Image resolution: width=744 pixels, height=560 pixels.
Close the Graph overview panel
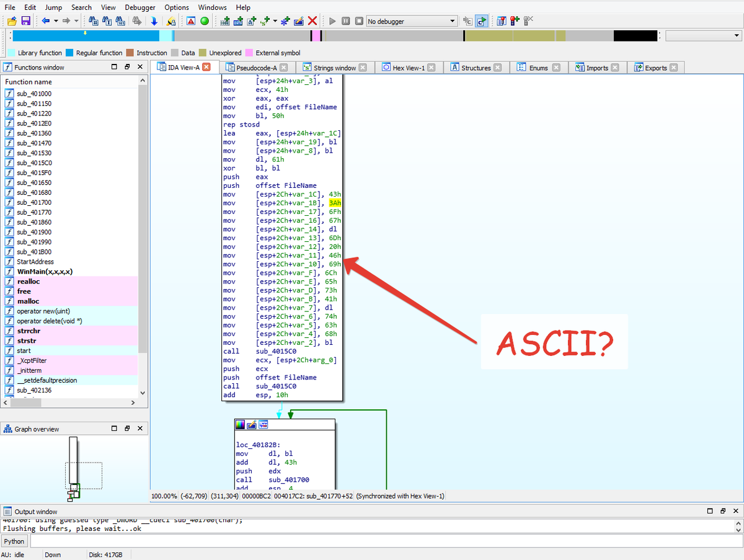[x=141, y=429]
